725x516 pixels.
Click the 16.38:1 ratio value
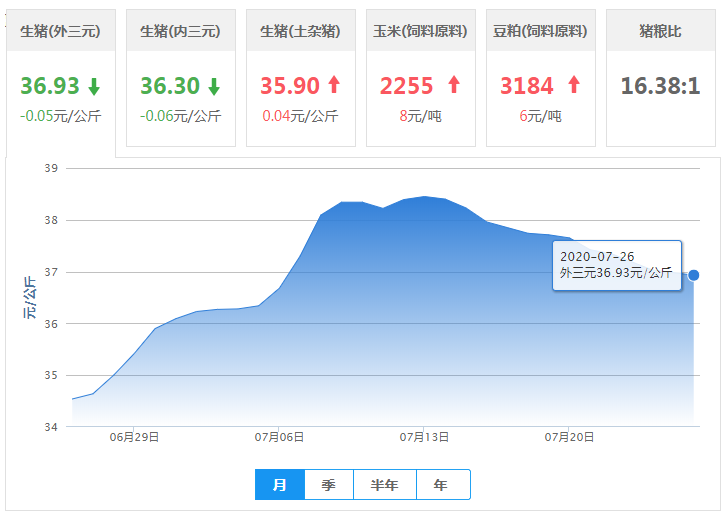(x=660, y=86)
